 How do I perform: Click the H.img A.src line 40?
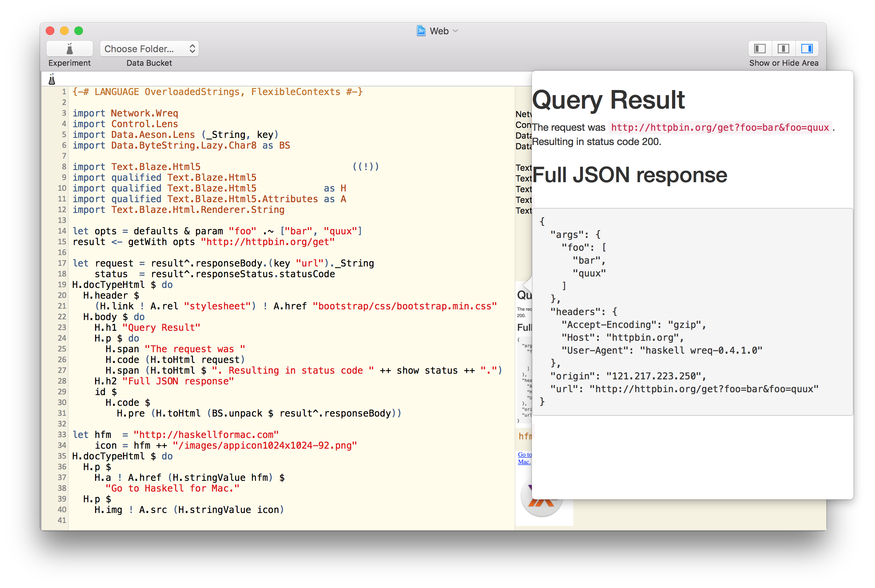(x=189, y=510)
